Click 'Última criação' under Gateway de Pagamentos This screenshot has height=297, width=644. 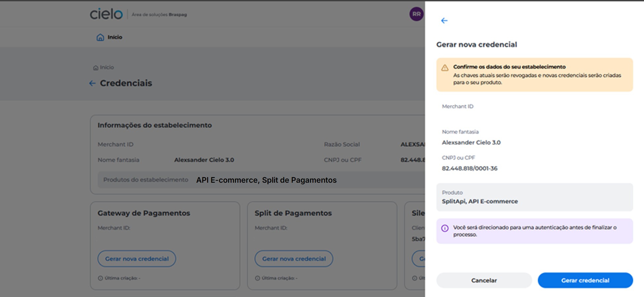122,278
